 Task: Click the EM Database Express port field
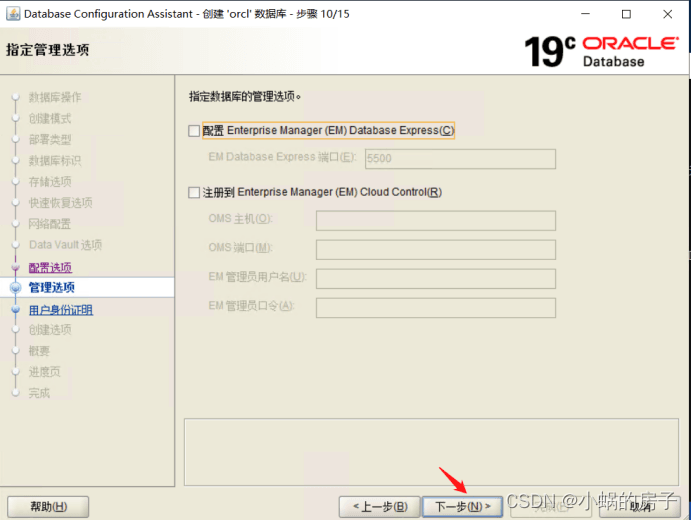(x=460, y=158)
